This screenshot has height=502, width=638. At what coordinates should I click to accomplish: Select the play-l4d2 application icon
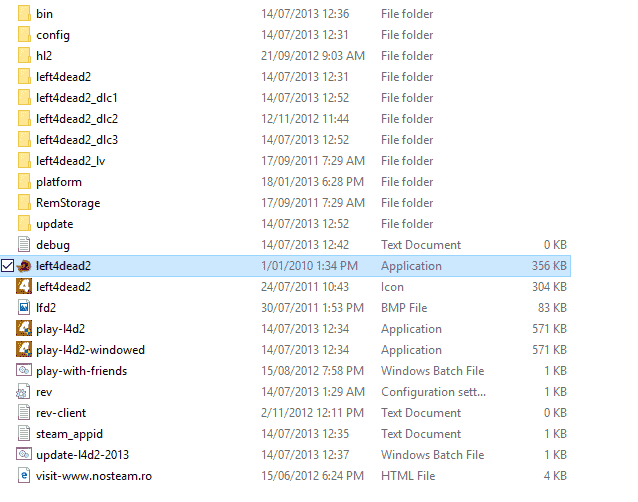[24, 328]
